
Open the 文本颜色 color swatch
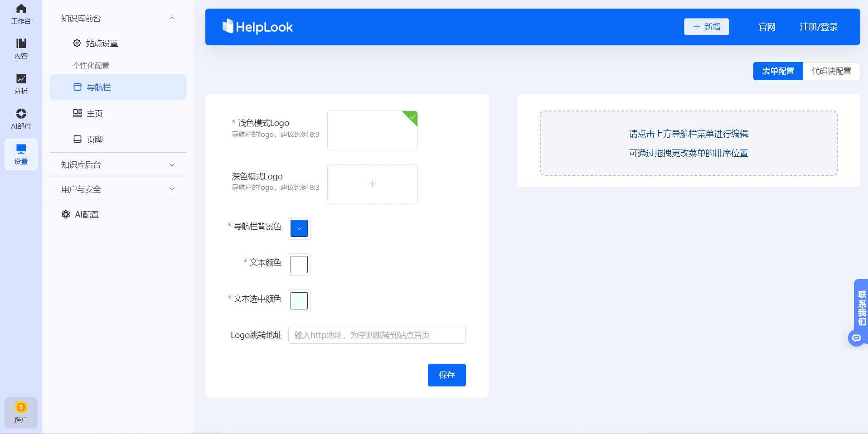pos(298,265)
